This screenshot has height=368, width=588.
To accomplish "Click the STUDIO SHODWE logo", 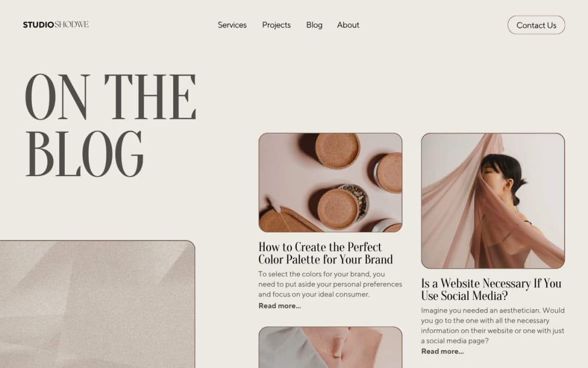I will point(56,25).
